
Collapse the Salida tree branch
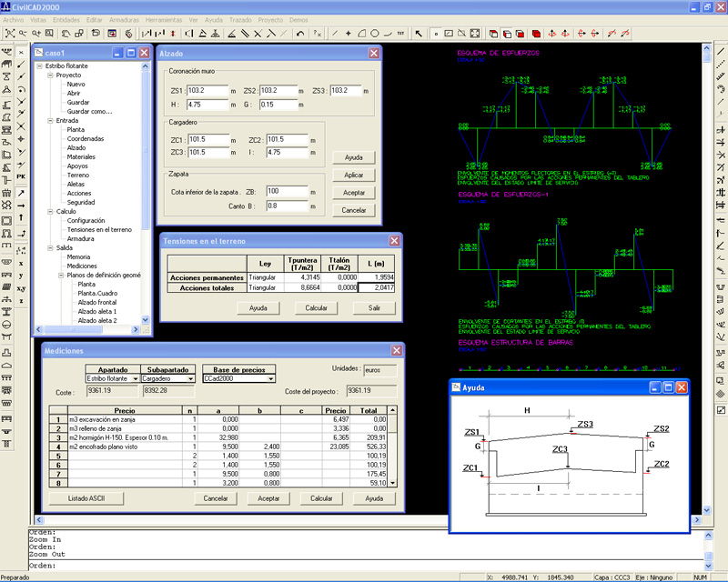[x=51, y=247]
